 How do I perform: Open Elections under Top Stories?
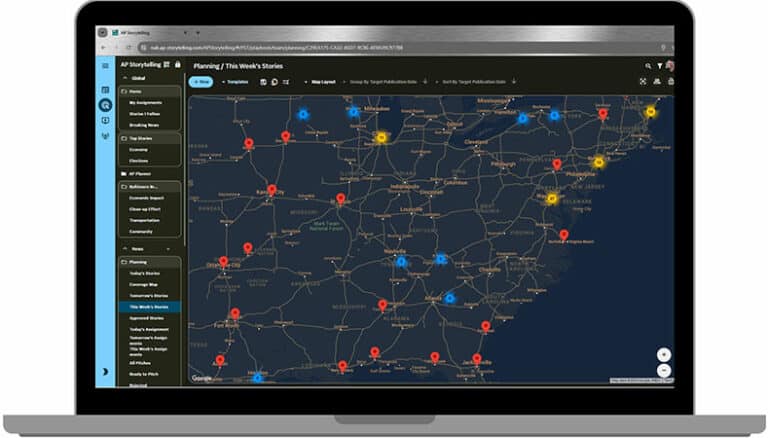[139, 161]
